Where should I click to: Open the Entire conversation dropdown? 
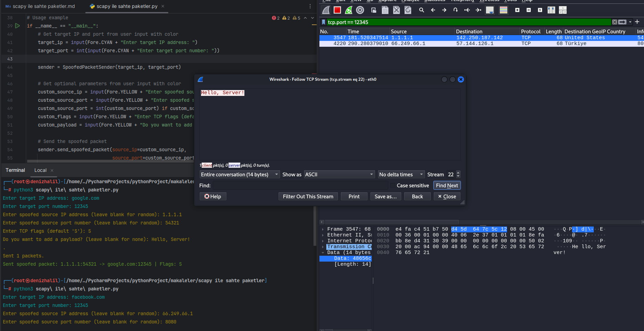click(240, 175)
